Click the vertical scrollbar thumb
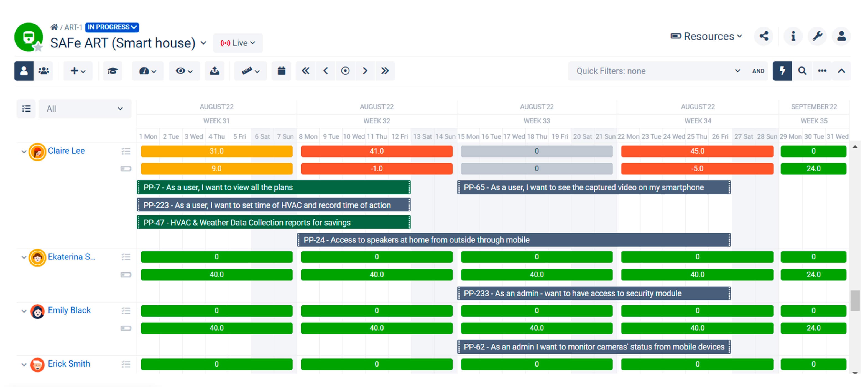 (855, 301)
